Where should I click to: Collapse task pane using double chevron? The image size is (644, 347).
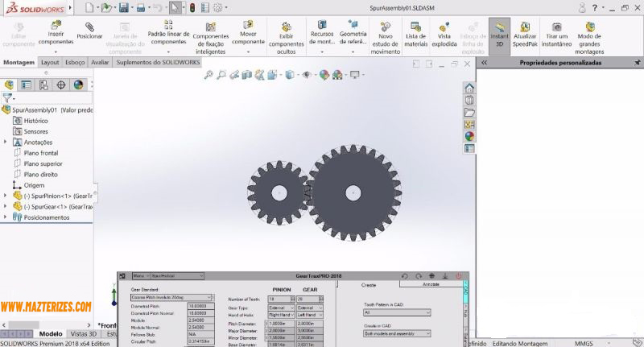[x=485, y=63]
